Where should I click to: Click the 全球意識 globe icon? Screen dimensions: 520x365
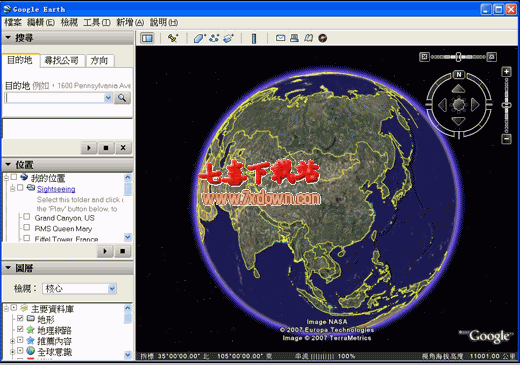click(31, 351)
